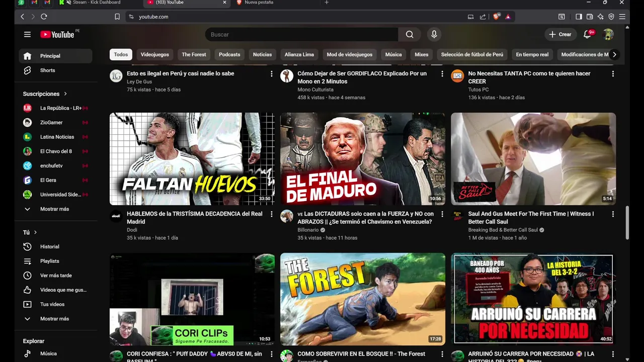The width and height of the screenshot is (644, 362).
Task: Open Brave Wallet icon
Action: 590,17
